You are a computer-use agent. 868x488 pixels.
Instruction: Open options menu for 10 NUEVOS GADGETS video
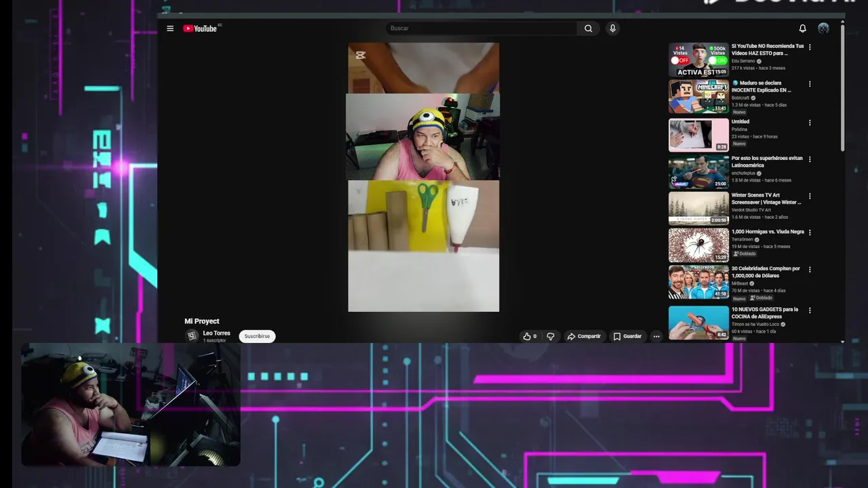(810, 310)
